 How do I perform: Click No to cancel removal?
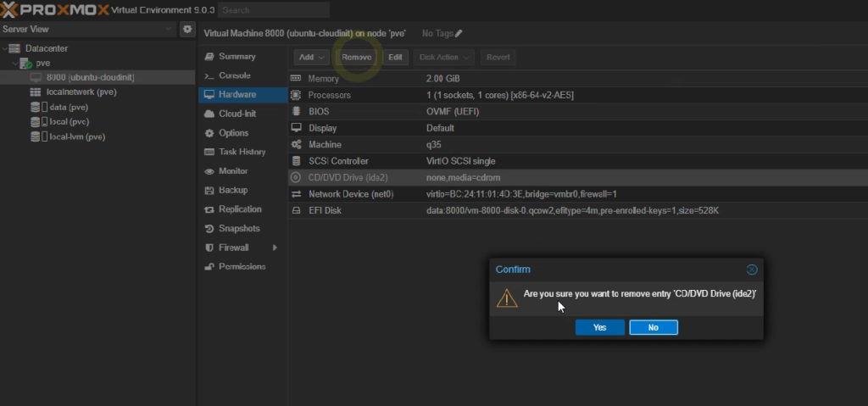pos(653,327)
